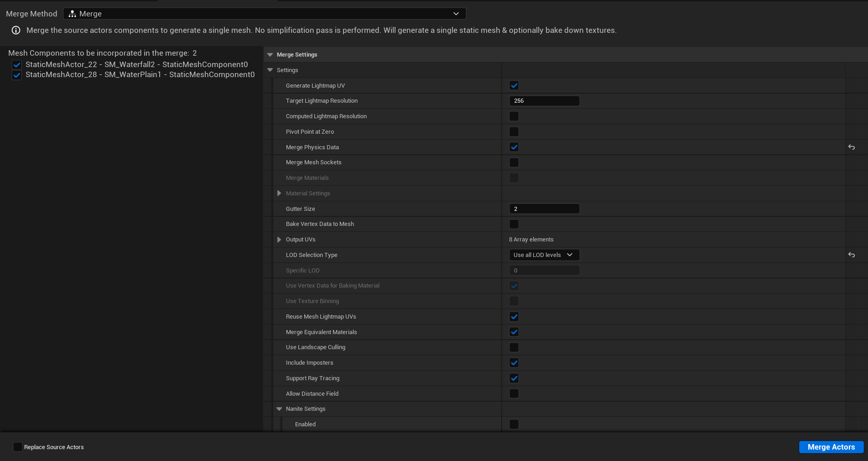Expand the Output UVs array
This screenshot has height=461, width=868.
[279, 240]
